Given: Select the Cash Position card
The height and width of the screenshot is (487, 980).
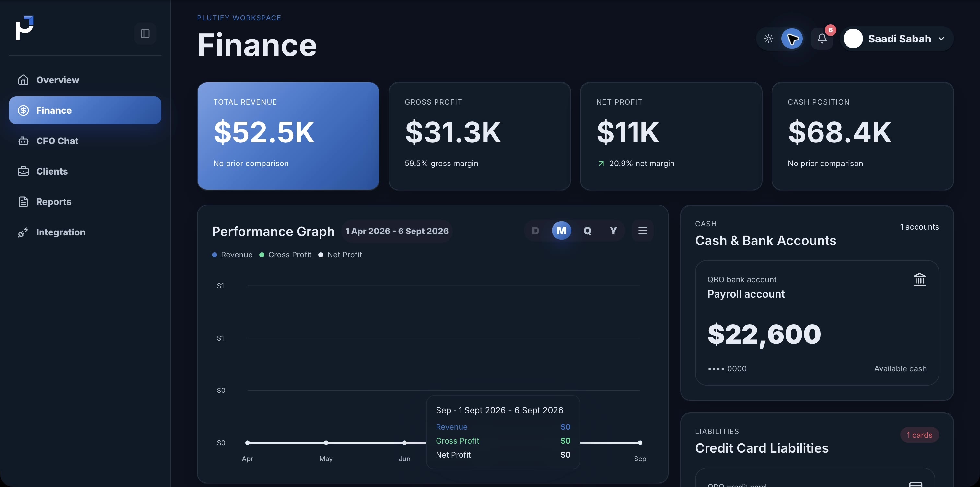Looking at the screenshot, I should point(862,136).
